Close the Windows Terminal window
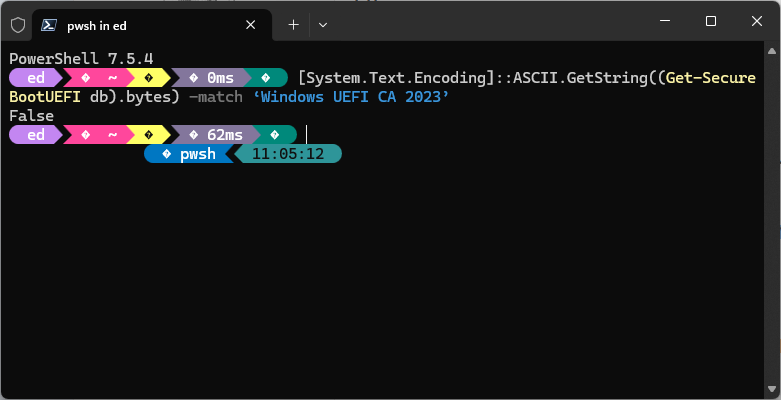This screenshot has width=781, height=400. [x=756, y=21]
